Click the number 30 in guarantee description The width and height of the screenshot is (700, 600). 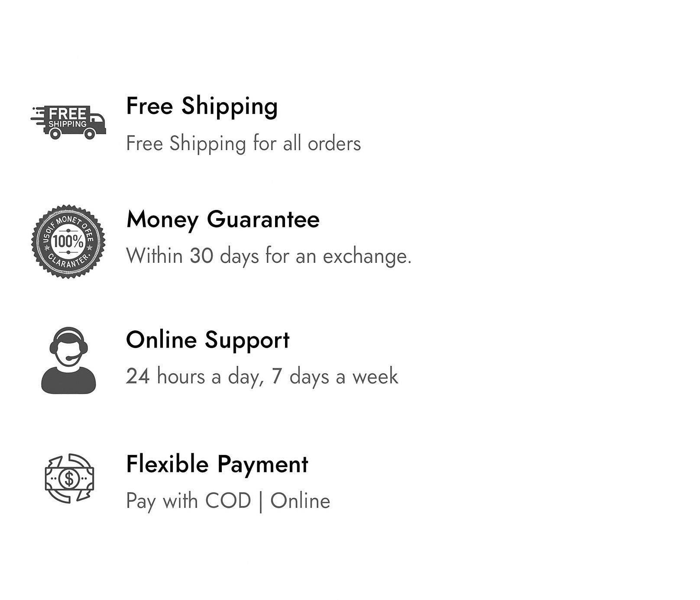(x=201, y=256)
